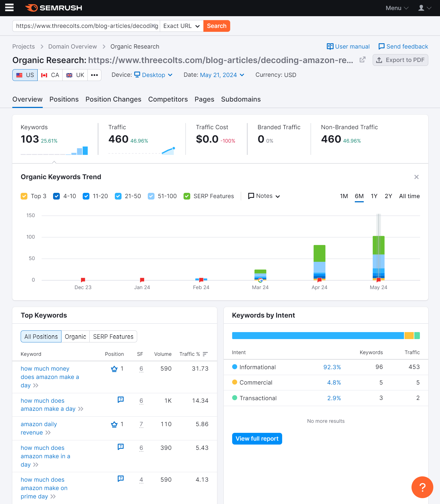Select the All time range

coord(409,196)
